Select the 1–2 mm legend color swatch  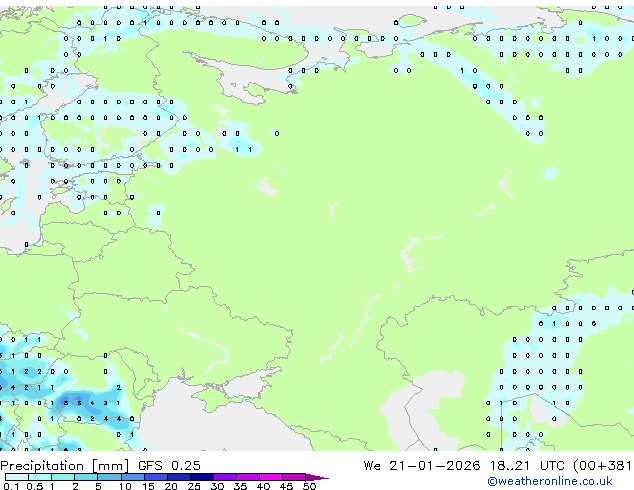[x=63, y=477]
